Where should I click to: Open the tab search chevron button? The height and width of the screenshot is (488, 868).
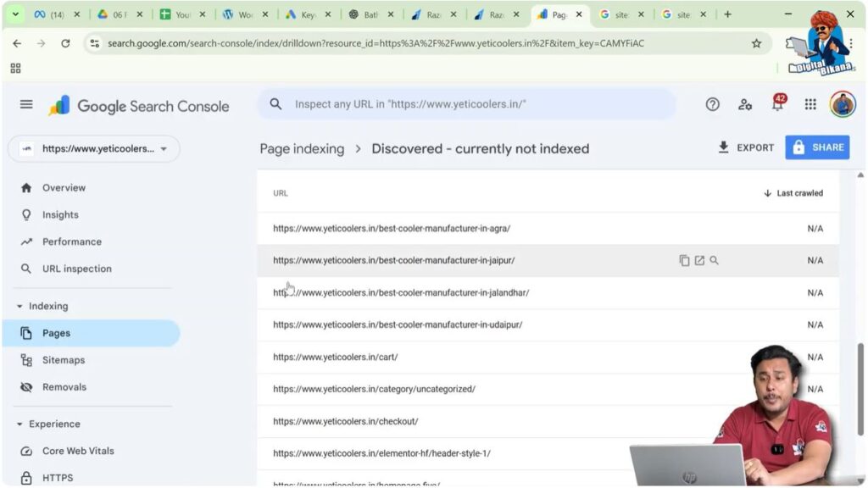coord(15,14)
